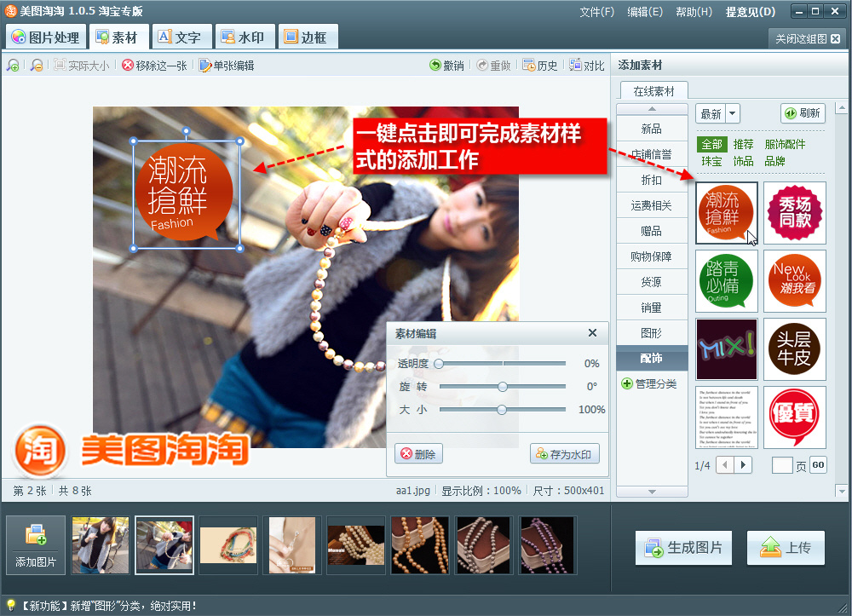Select the 配饰 category
Viewport: 852px width, 616px height.
pyautogui.click(x=652, y=358)
